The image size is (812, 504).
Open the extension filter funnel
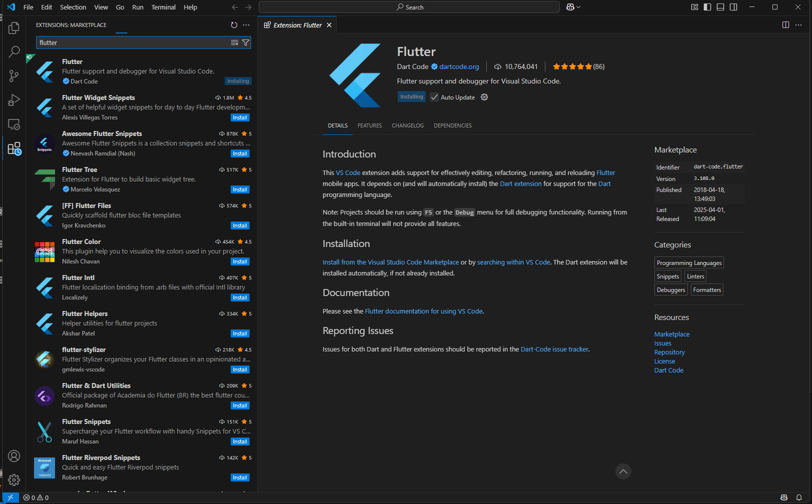pos(246,42)
